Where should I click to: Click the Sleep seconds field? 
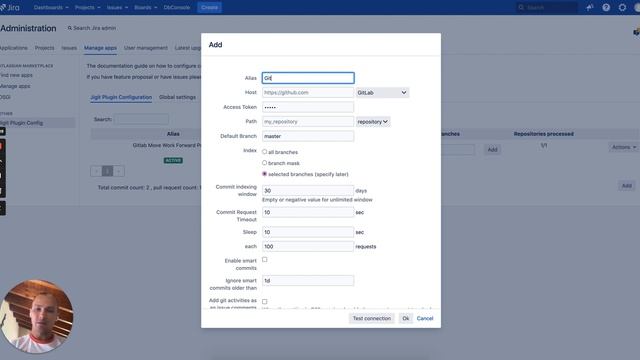pos(308,232)
